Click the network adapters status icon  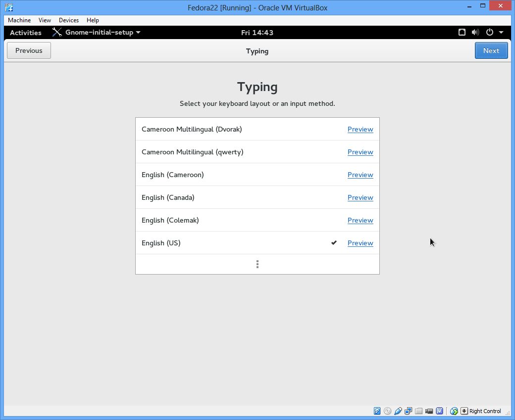(408, 411)
